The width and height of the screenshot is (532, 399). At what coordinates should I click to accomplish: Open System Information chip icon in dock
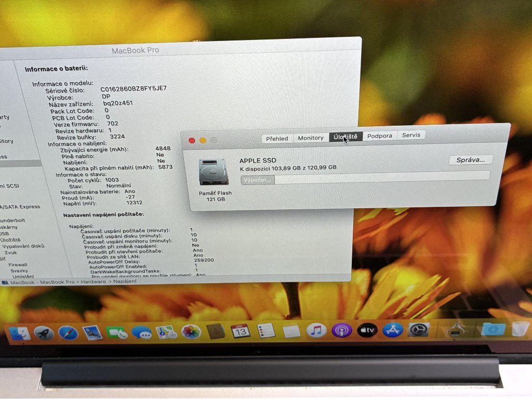click(456, 329)
